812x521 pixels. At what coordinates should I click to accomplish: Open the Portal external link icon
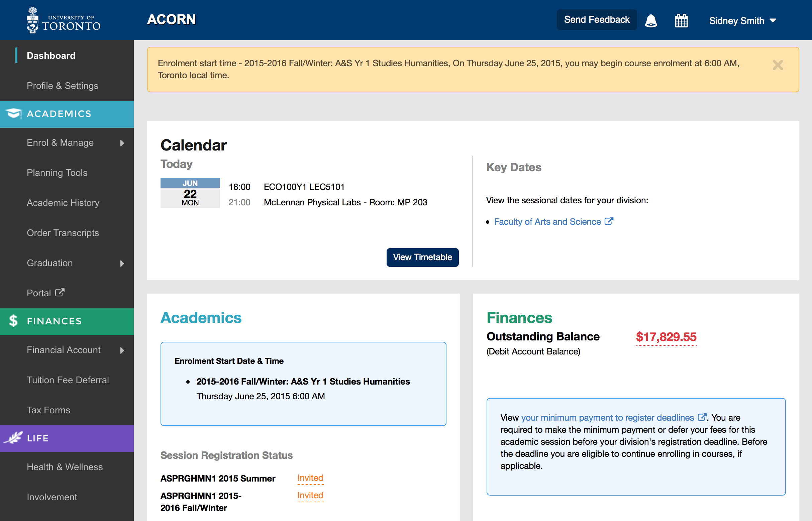click(60, 292)
